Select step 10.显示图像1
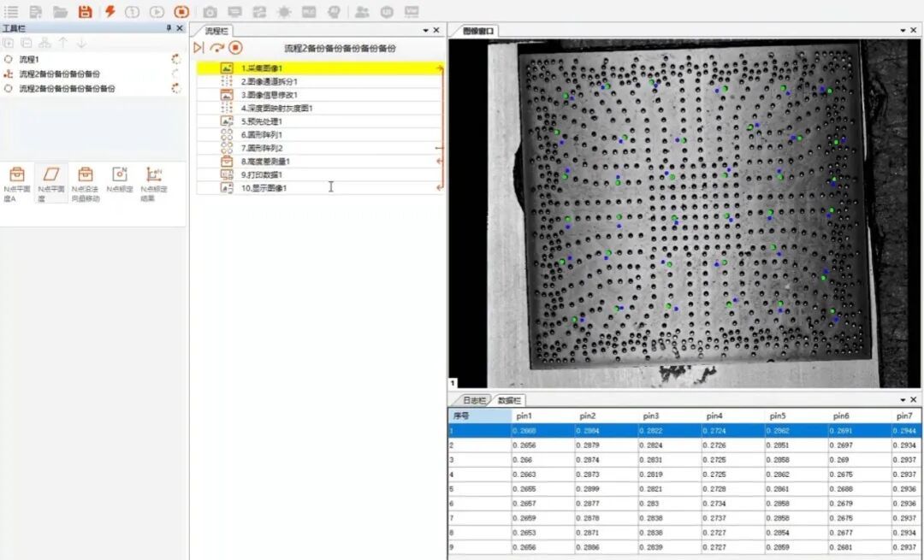Image resolution: width=924 pixels, height=560 pixels. point(320,188)
